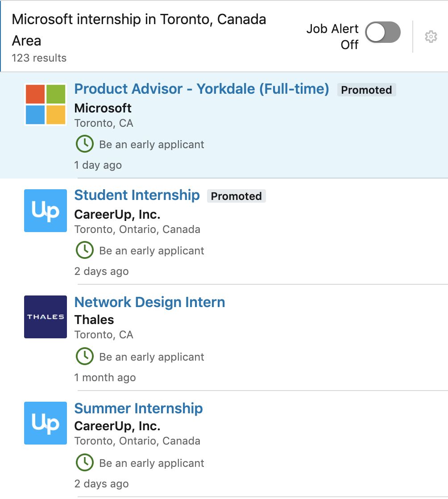The height and width of the screenshot is (499, 448).
Task: Click Promoted badge on Product Advisor listing
Action: pos(366,90)
